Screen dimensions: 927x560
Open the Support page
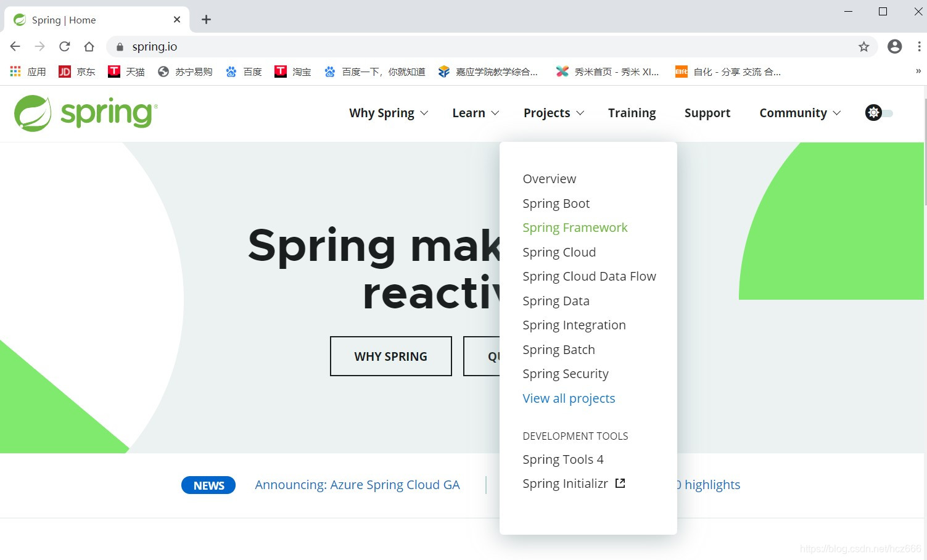(707, 113)
